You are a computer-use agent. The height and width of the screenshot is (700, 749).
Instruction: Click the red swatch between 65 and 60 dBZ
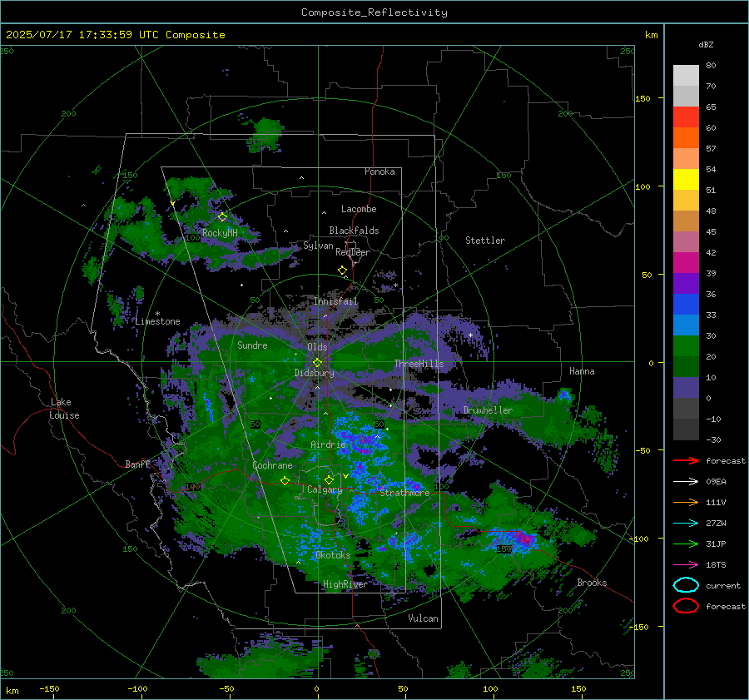coord(686,117)
